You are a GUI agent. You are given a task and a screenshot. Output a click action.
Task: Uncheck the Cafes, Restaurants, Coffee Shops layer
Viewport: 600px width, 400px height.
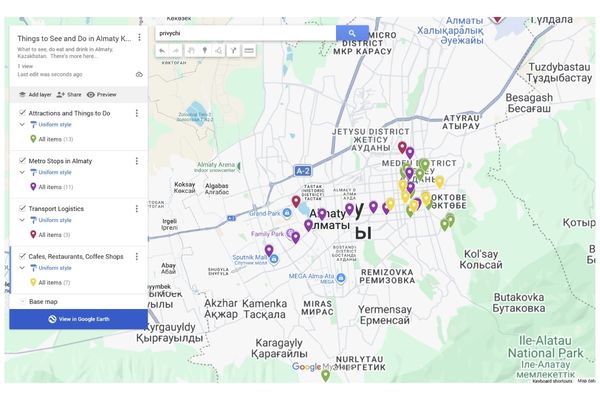point(22,256)
